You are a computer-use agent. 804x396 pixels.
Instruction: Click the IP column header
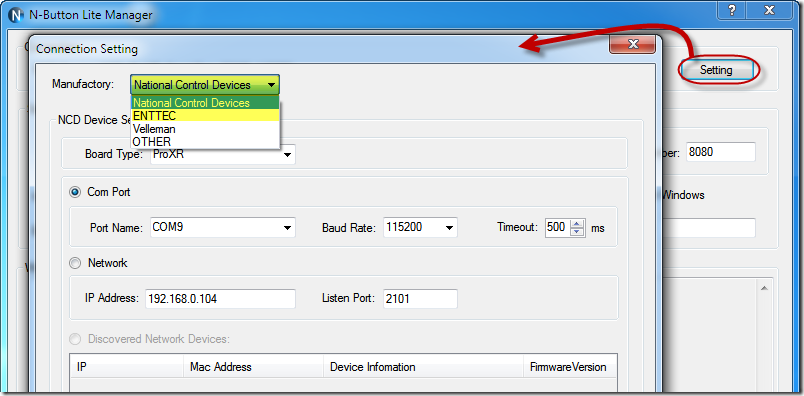[x=126, y=367]
